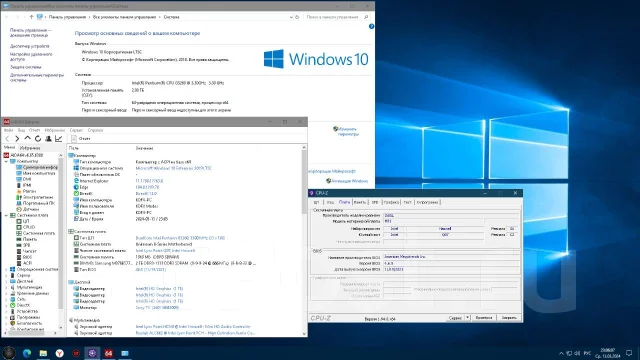Click the Закрыть button in CPU-Z
640x360 pixels.
click(x=509, y=318)
